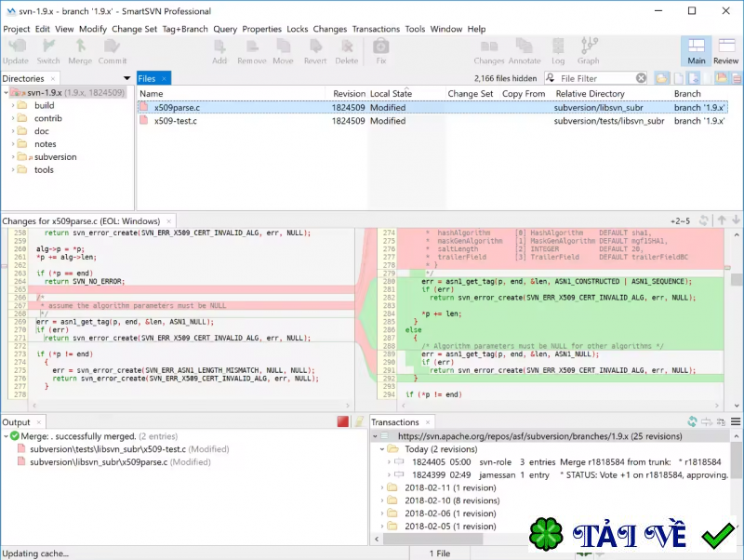
Task: Open the Log using its toolbar icon
Action: [x=558, y=48]
